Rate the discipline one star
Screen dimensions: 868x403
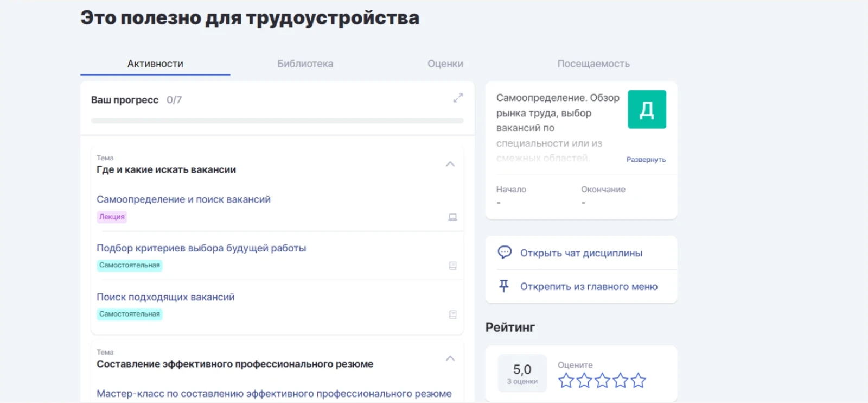(x=566, y=380)
